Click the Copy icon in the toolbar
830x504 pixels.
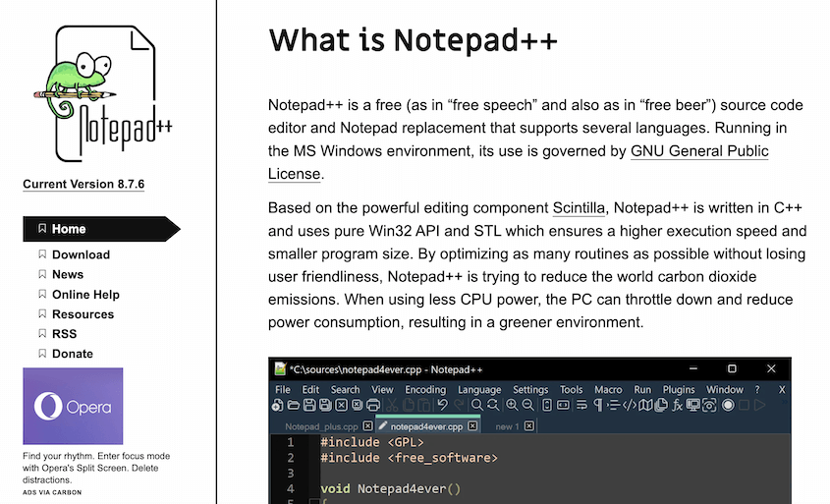point(408,406)
